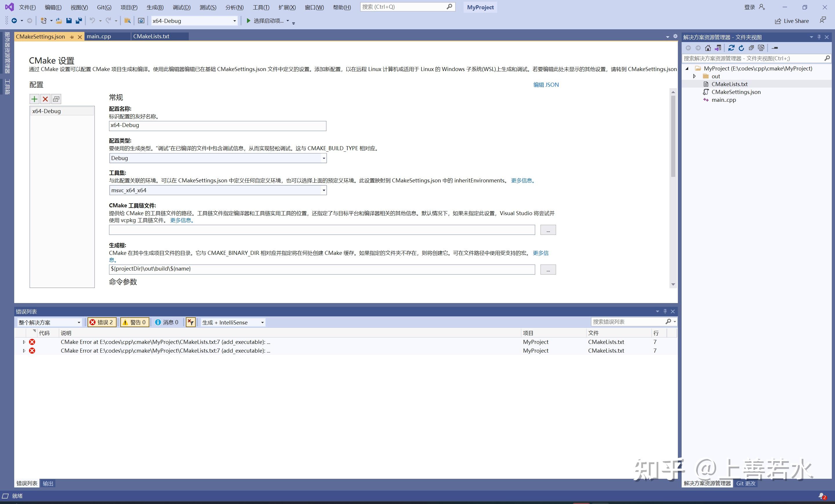Viewport: 835px width, 504px height.
Task: Add a new configuration with the plus icon
Action: (34, 99)
